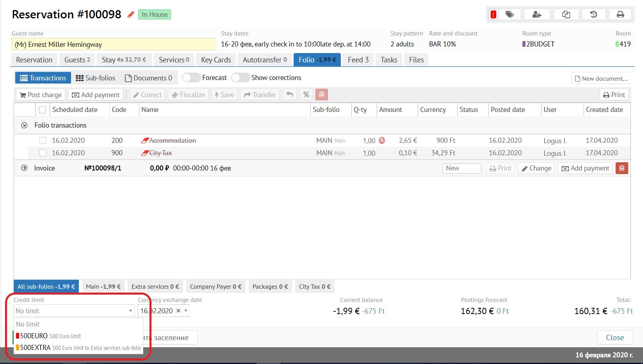
Task: Switch to the Key Cards tab
Action: tap(216, 60)
